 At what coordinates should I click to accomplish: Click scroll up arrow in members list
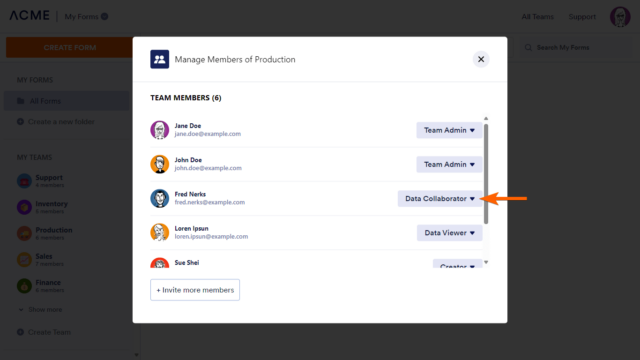(x=486, y=118)
